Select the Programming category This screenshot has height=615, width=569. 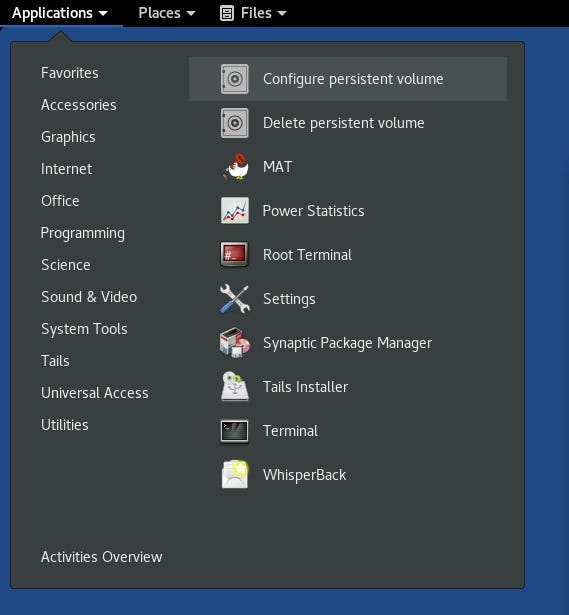point(83,233)
